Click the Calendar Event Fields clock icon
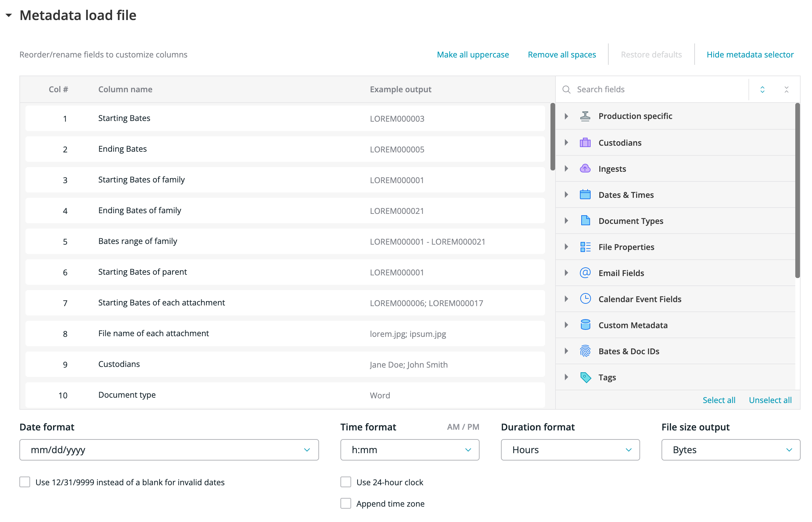 [x=585, y=299]
